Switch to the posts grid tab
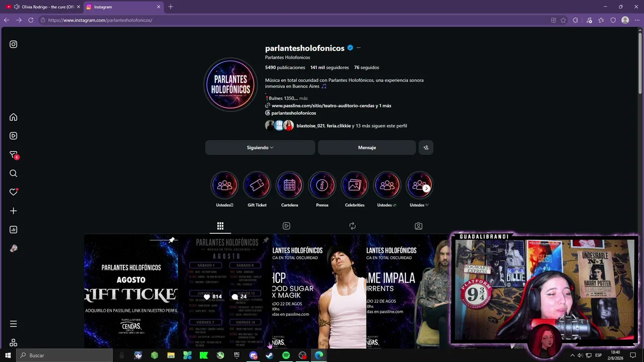Viewport: 644px width, 362px height. (x=220, y=226)
